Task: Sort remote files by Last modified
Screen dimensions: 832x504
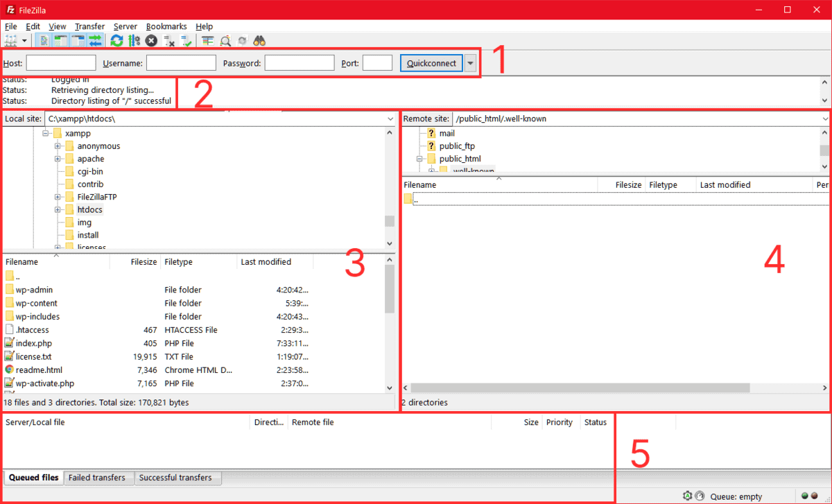Action: (x=725, y=184)
